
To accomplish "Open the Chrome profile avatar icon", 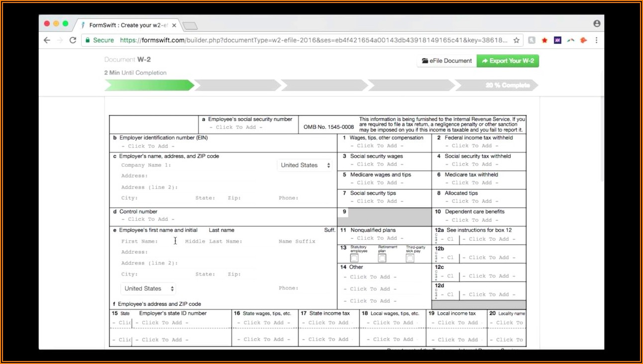I will (597, 23).
